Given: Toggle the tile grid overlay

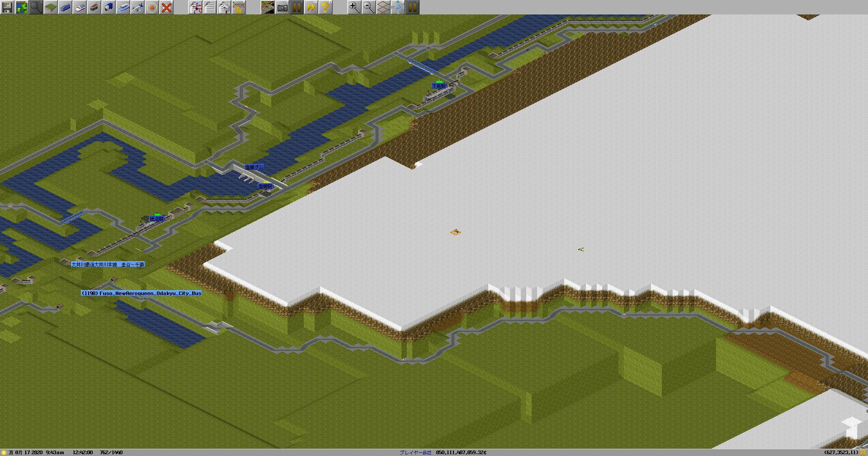Looking at the screenshot, I should click(x=383, y=7).
